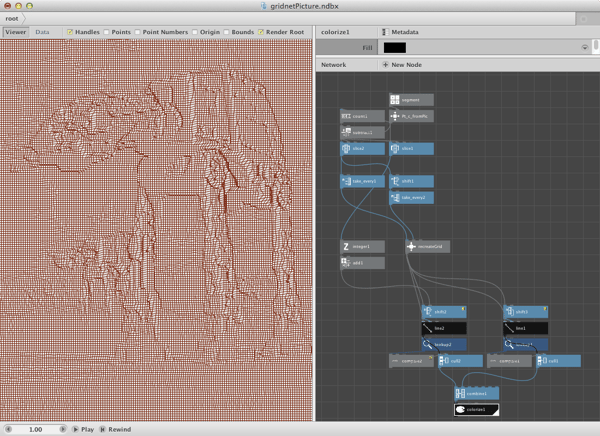Select the shift3 node
This screenshot has height=436, width=600.
525,312
